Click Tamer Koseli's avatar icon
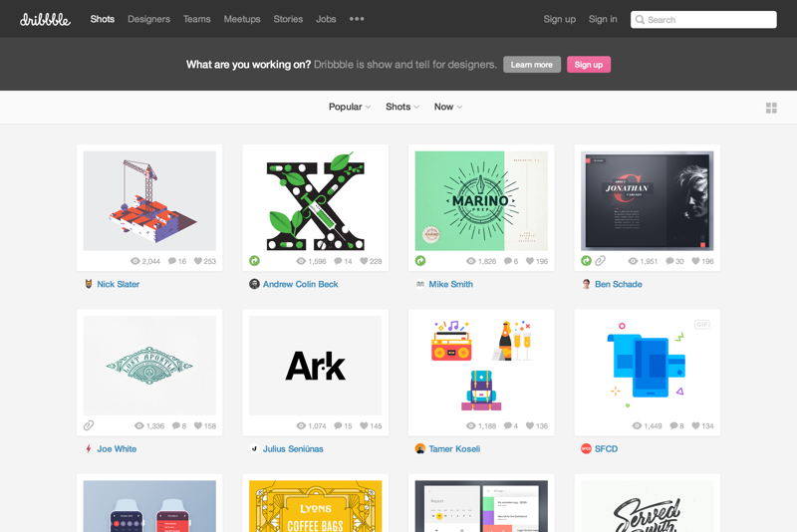The height and width of the screenshot is (532, 797). pos(419,448)
